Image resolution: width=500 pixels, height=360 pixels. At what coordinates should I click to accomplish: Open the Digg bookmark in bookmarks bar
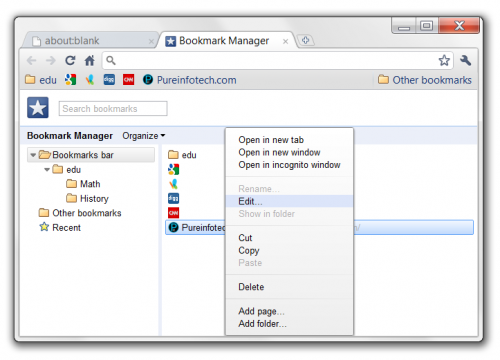click(x=109, y=80)
